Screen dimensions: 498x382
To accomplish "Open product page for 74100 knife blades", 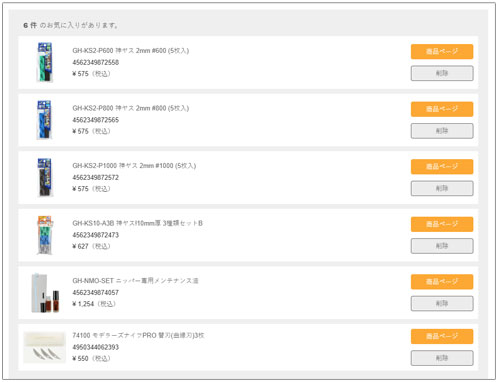I will click(442, 336).
